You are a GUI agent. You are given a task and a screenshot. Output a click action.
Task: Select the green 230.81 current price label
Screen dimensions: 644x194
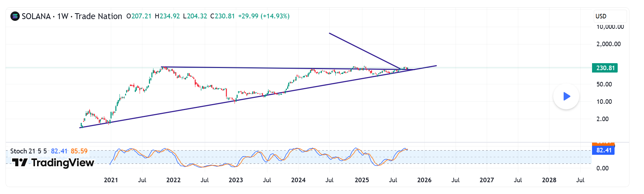click(x=605, y=68)
